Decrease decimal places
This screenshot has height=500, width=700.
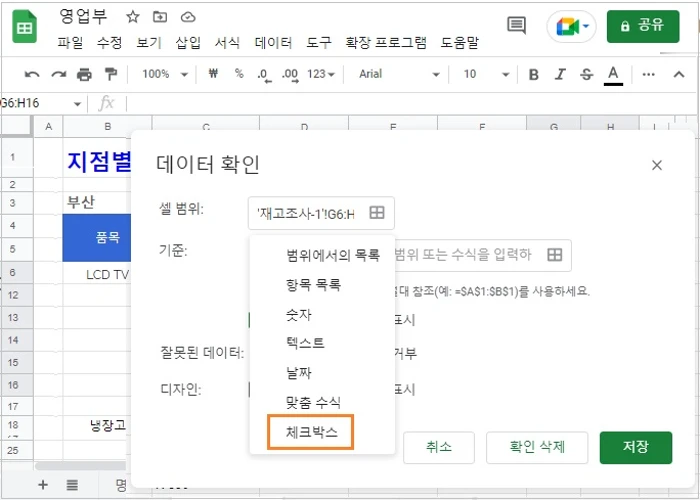pos(264,75)
